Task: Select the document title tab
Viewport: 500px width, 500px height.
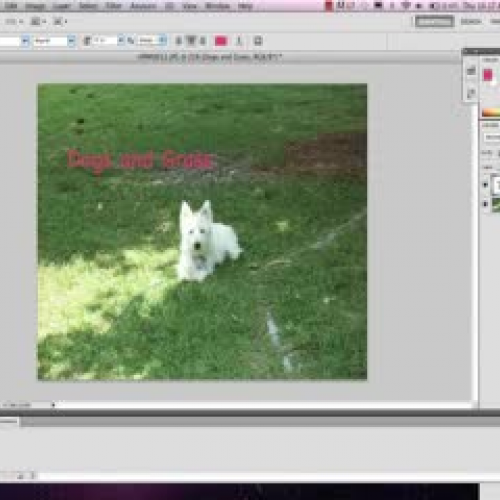Action: coord(210,57)
